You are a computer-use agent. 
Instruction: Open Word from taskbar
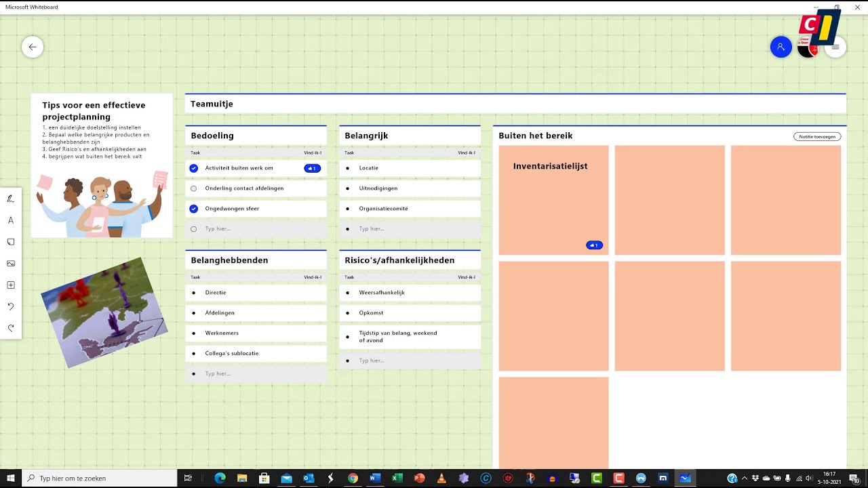coord(375,478)
